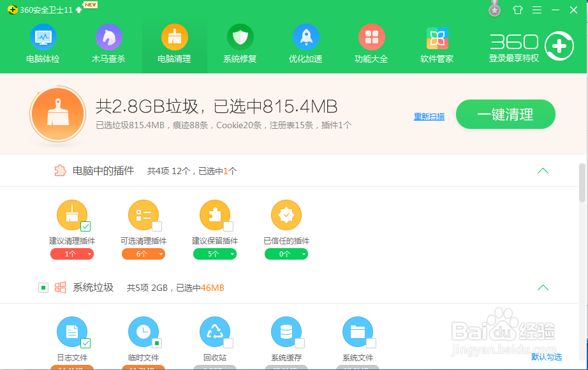Screen dimensions: 588x370
Task: Click the 回收站 recycle icon
Action: (x=215, y=332)
